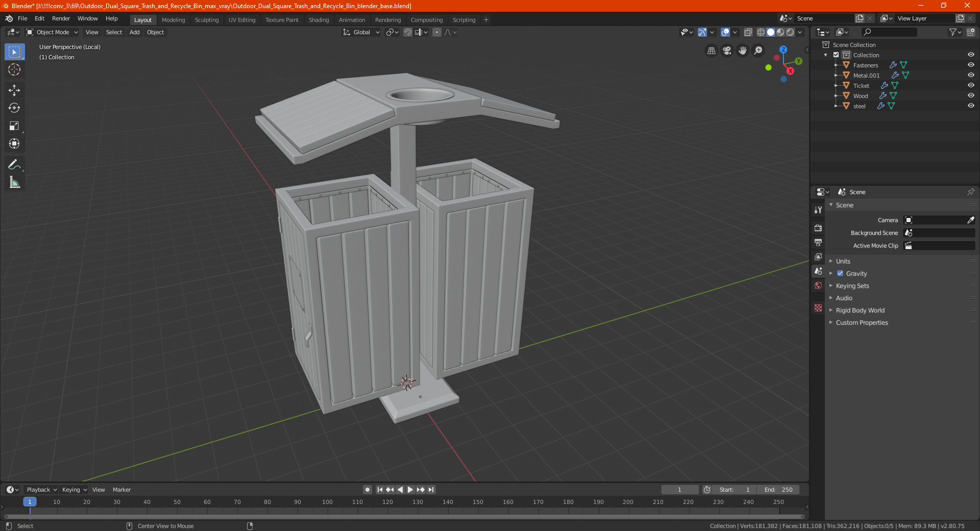Viewport: 980px width, 531px height.
Task: Click the current frame field
Action: pyautogui.click(x=679, y=490)
